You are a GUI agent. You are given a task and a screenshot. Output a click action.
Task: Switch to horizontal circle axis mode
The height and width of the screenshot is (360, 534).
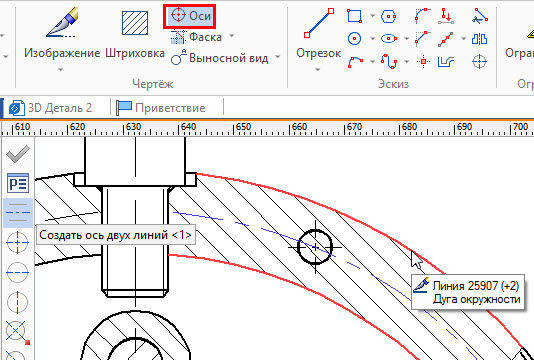[17, 272]
